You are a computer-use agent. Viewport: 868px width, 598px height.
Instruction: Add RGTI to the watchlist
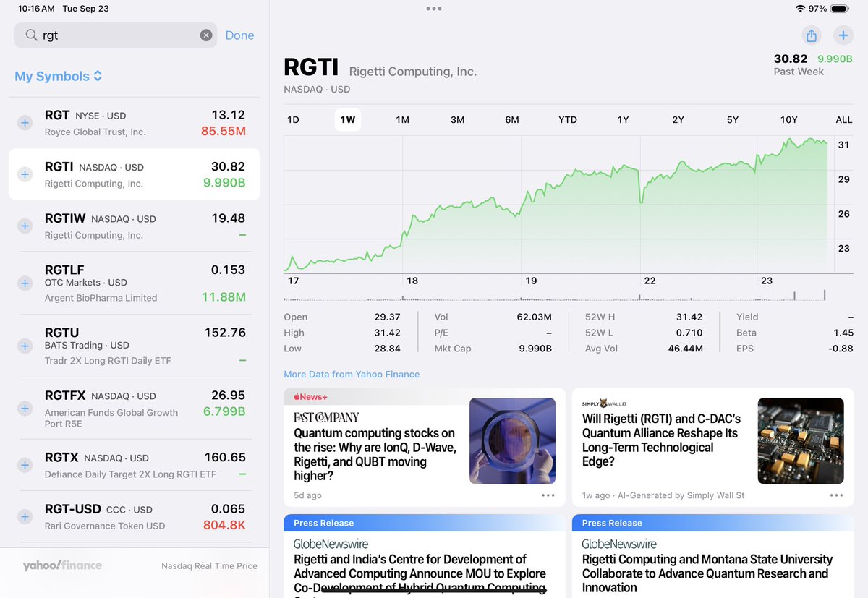25,174
